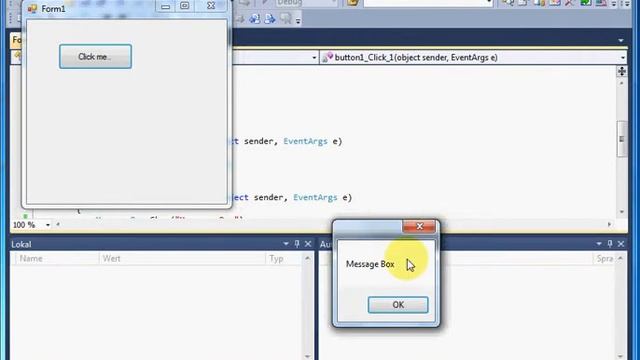The image size is (640, 360).
Task: Click the Typ column header in Lokal
Action: (x=284, y=259)
